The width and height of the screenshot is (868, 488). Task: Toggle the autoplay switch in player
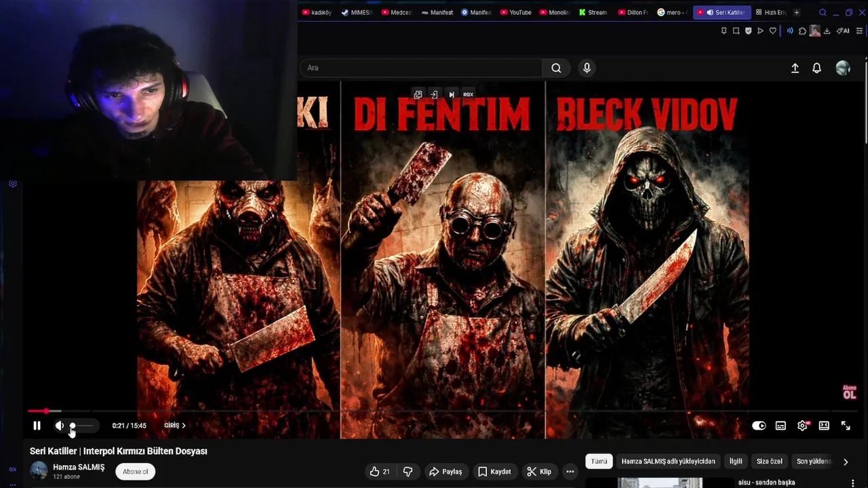(759, 426)
